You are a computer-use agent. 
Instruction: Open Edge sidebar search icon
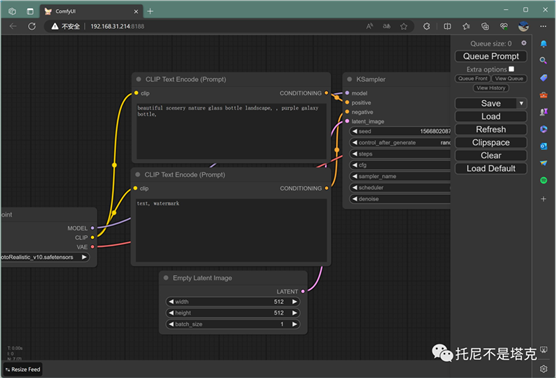click(x=543, y=61)
